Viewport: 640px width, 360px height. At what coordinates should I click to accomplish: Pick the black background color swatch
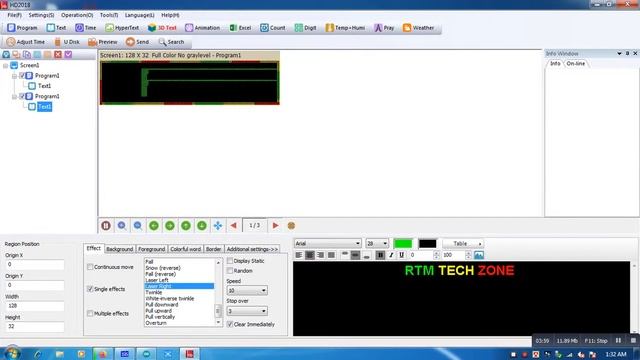point(427,244)
